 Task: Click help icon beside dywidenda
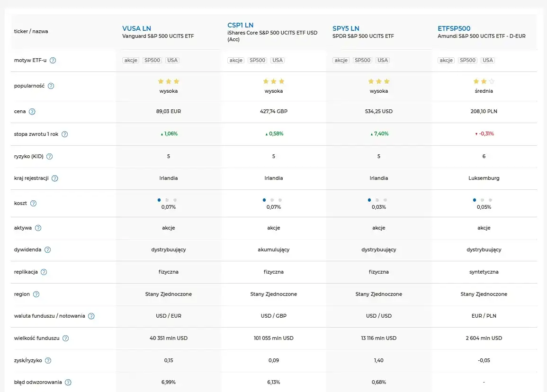coord(47,250)
